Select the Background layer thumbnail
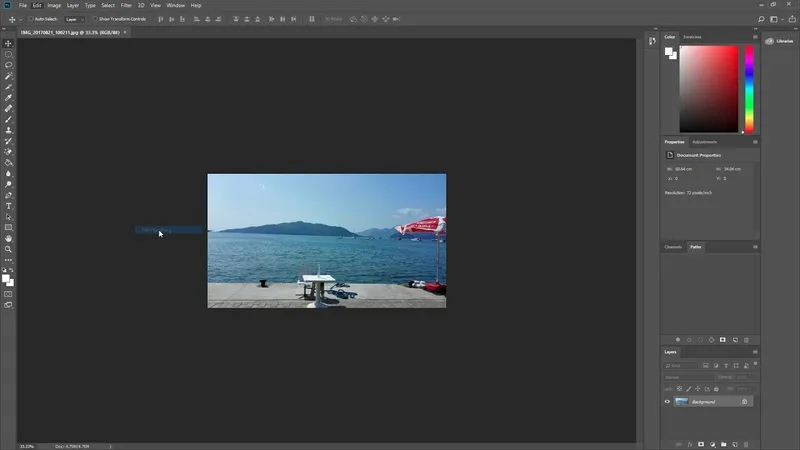The height and width of the screenshot is (450, 800). click(x=682, y=401)
